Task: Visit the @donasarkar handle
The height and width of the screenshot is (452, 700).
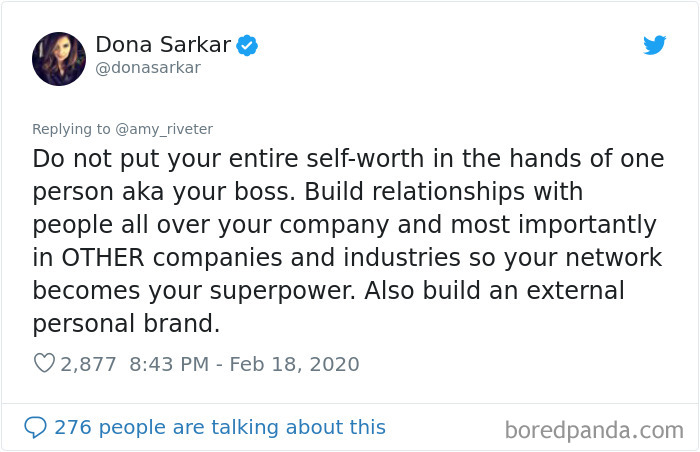Action: (148, 68)
